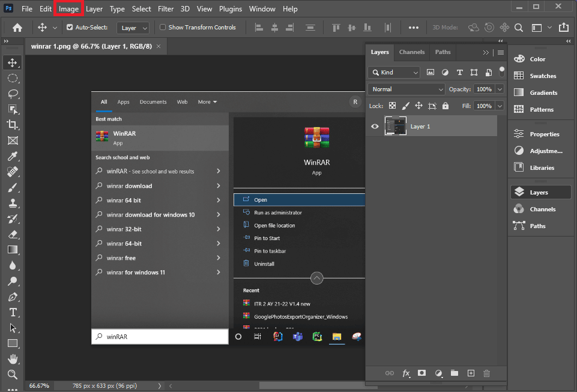Hide Layer 1 using the eye icon
This screenshot has height=392, width=577.
375,127
